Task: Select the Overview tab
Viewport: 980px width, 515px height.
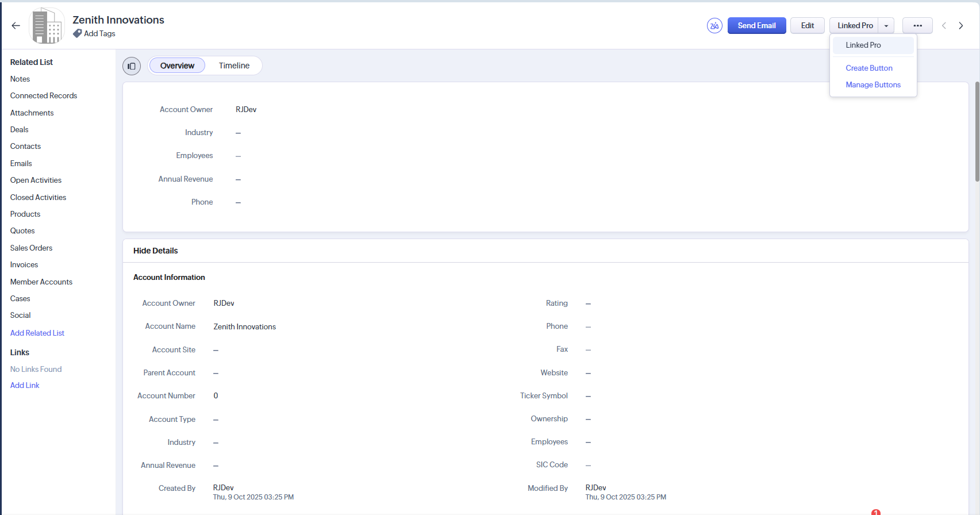Action: click(x=177, y=66)
